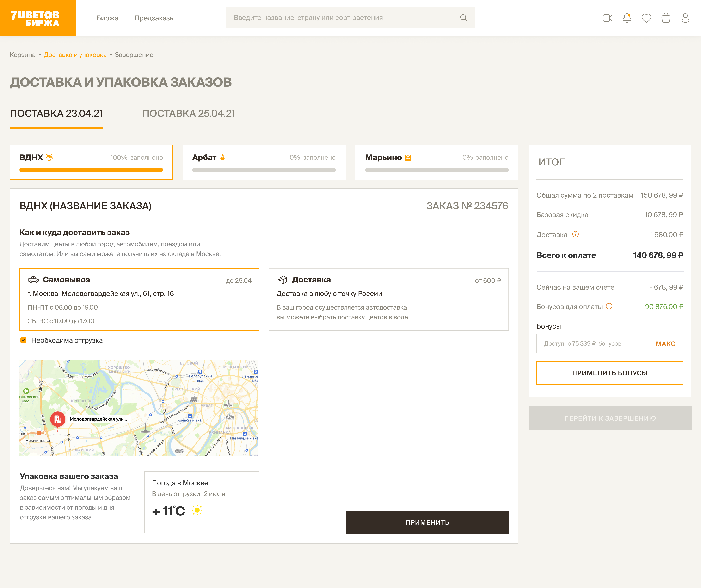Switch to ПОСТАВКА 25.04.21 tab
The image size is (701, 588).
[189, 113]
